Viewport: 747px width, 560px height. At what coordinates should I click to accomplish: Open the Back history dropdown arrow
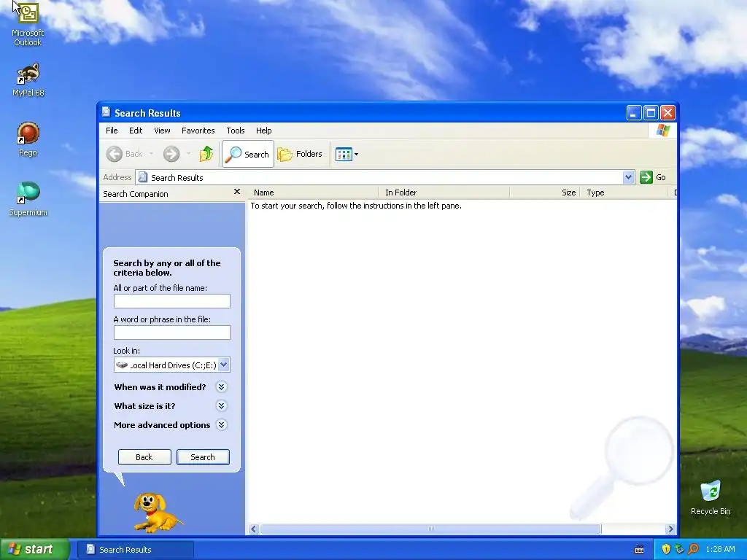point(152,153)
